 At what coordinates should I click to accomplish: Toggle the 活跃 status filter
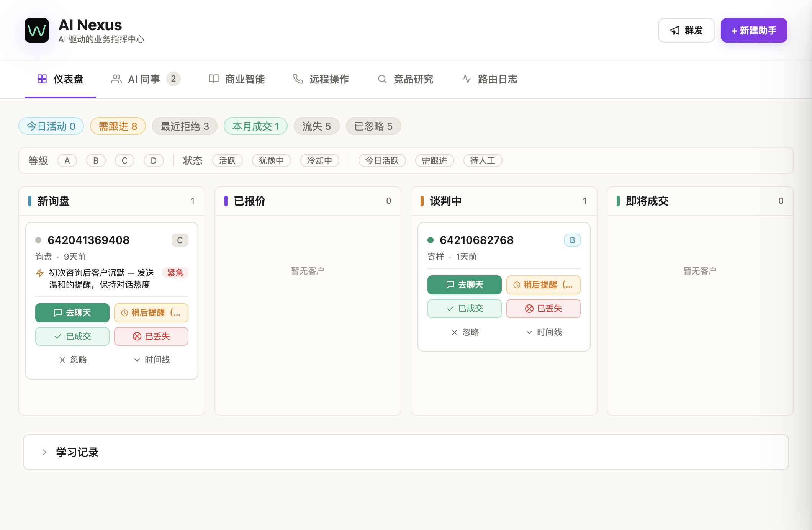coord(228,160)
